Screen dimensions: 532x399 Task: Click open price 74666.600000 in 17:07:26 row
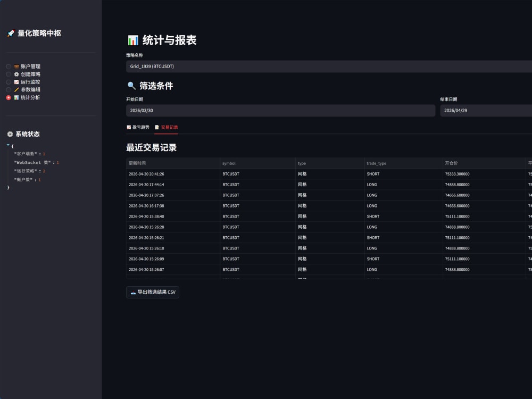tap(484, 195)
